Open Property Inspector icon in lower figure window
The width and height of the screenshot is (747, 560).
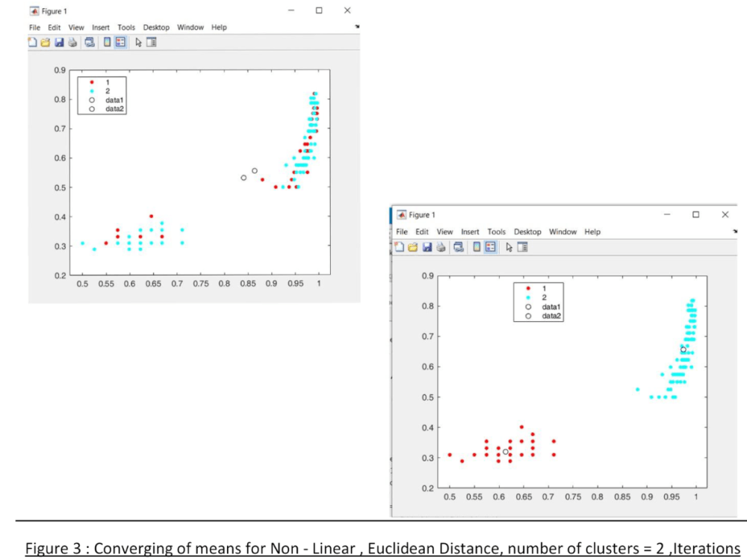coord(523,246)
